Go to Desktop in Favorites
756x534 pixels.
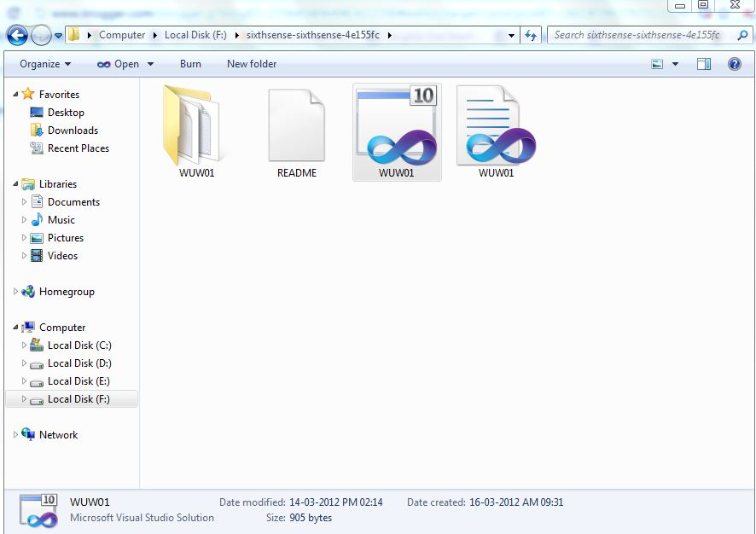point(66,113)
